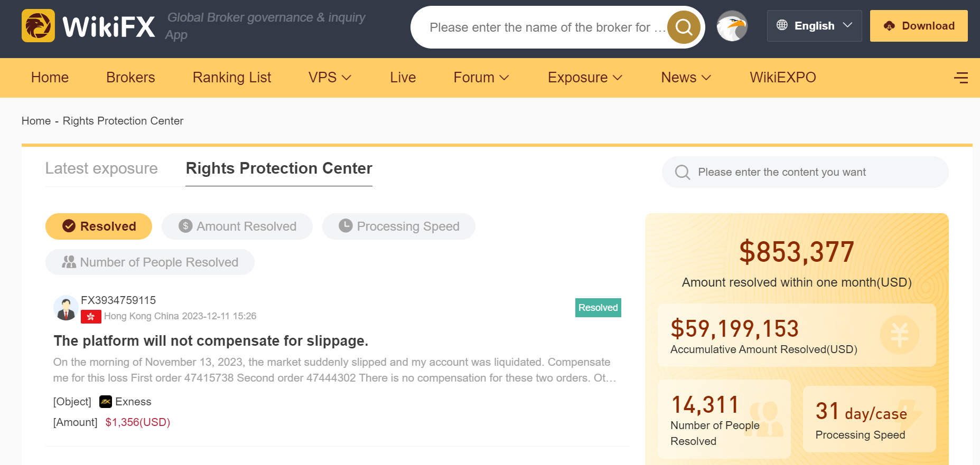
Task: Click the $853,377 monthly amount
Action: coord(797,252)
